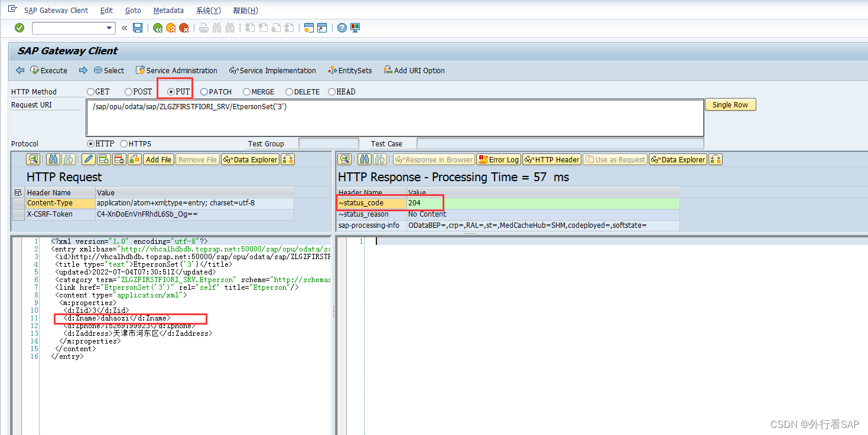Viewport: 868px width, 435px height.
Task: Click the Select button
Action: tap(109, 70)
